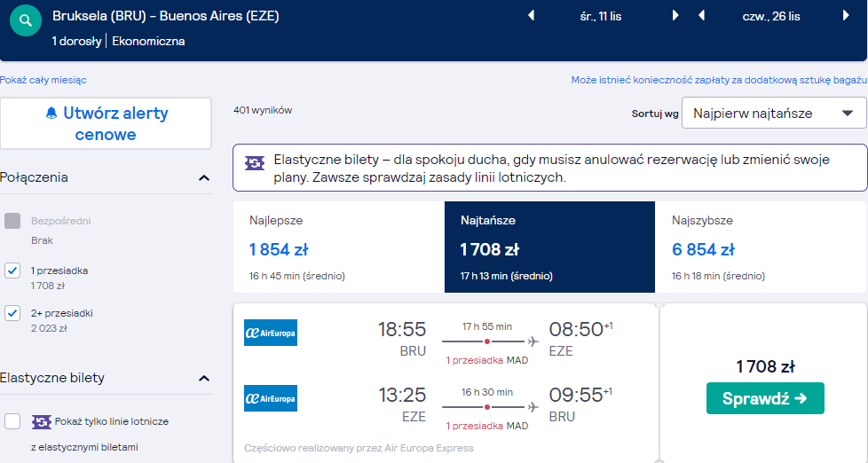Click the flexible ticket icon beside Pokaż tylko linie lotnicze
Screen dimensions: 868x463
pos(42,422)
